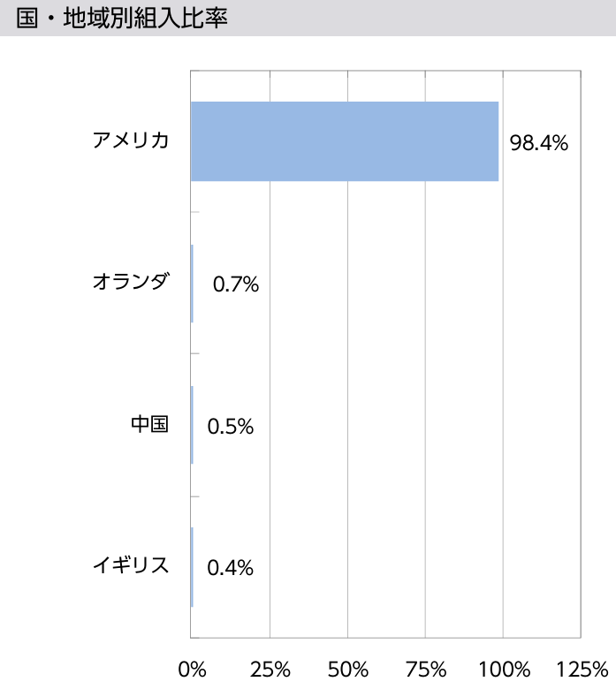Image resolution: width=616 pixels, height=689 pixels.
Task: Select the イギリス category label
Action: click(x=130, y=566)
